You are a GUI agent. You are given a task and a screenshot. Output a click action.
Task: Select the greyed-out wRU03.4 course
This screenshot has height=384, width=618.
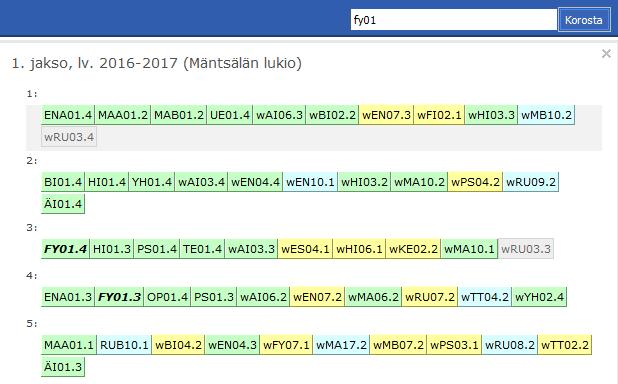(69, 137)
